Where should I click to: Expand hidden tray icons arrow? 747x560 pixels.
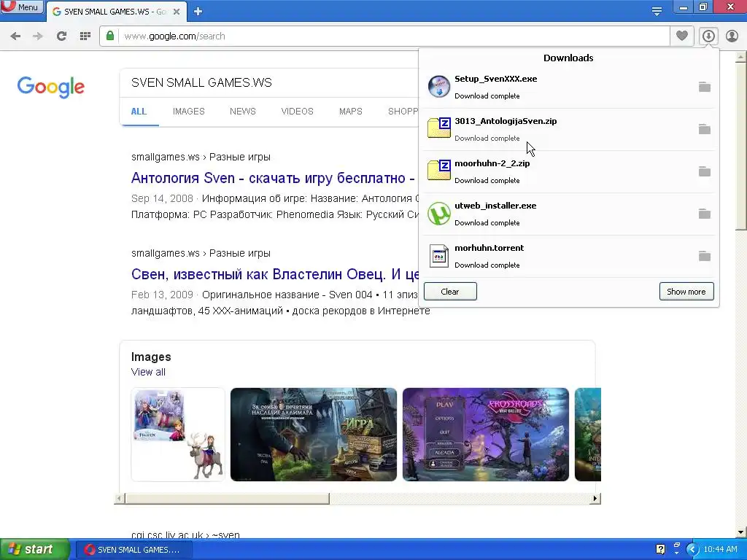pyautogui.click(x=693, y=550)
